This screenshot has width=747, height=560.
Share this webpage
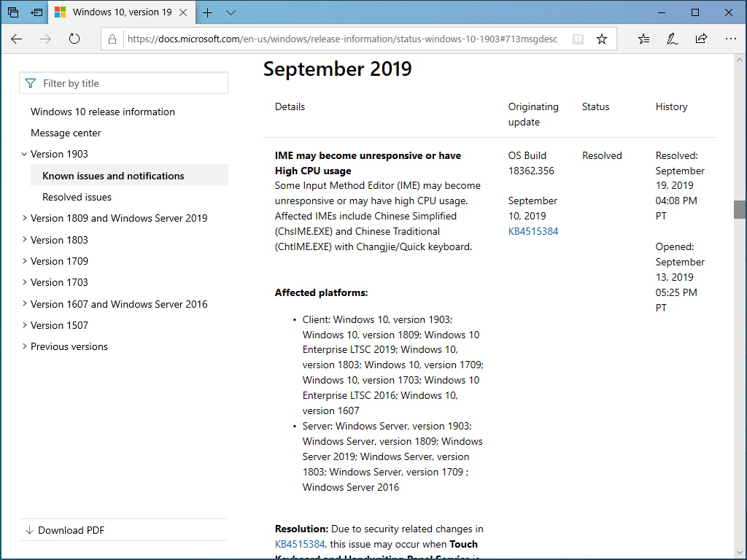701,39
